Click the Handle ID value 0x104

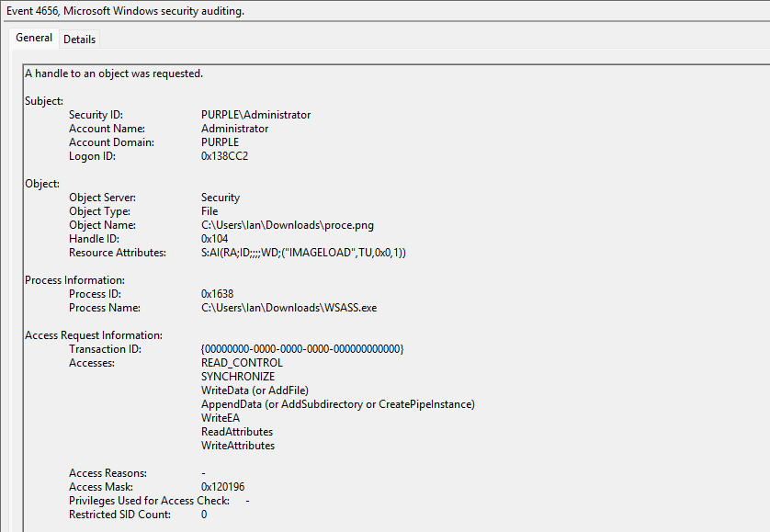[x=216, y=239]
